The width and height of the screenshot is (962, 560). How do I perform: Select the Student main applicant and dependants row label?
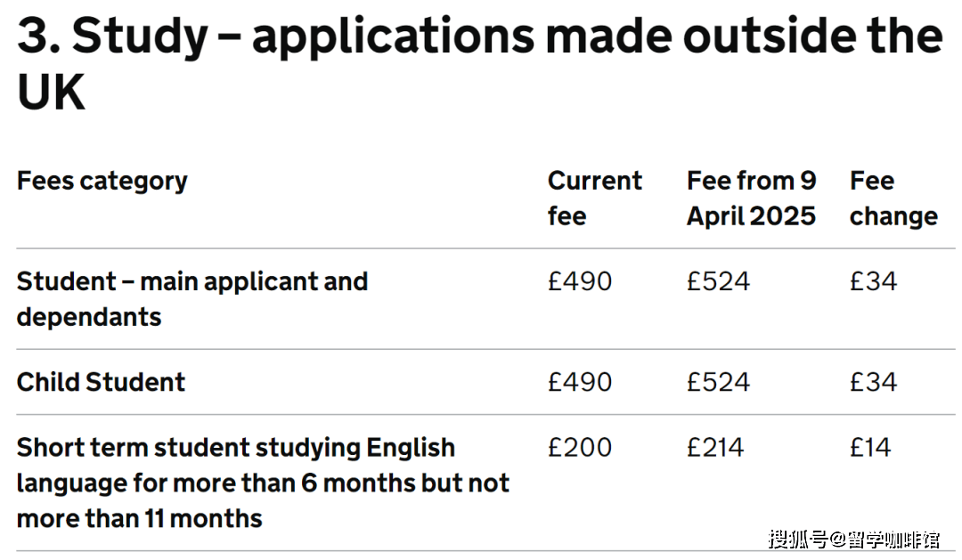tap(192, 299)
